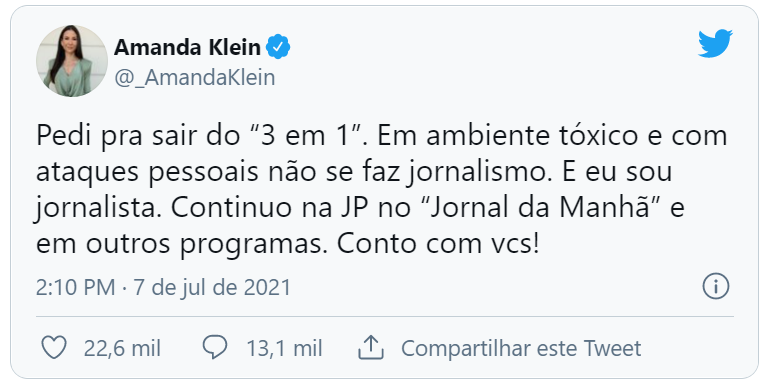Click the 13,1 mil replies count
This screenshot has width=766, height=386.
click(x=284, y=349)
